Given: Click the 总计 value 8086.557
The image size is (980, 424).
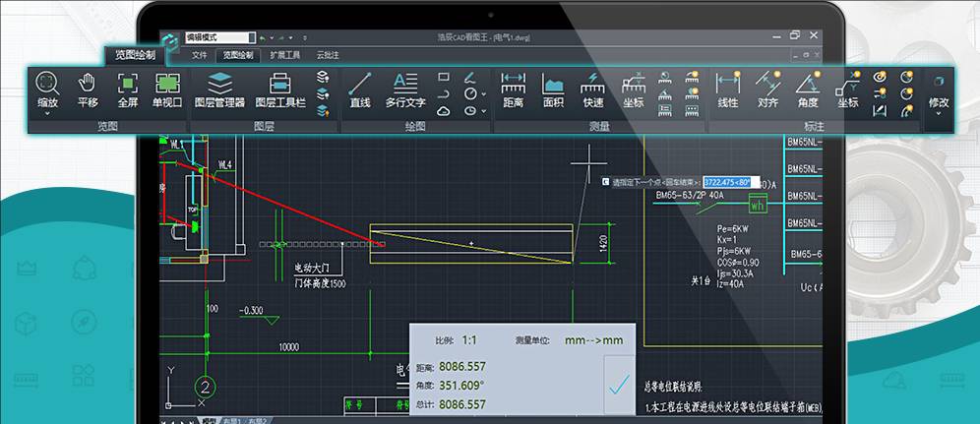Looking at the screenshot, I should [x=461, y=404].
